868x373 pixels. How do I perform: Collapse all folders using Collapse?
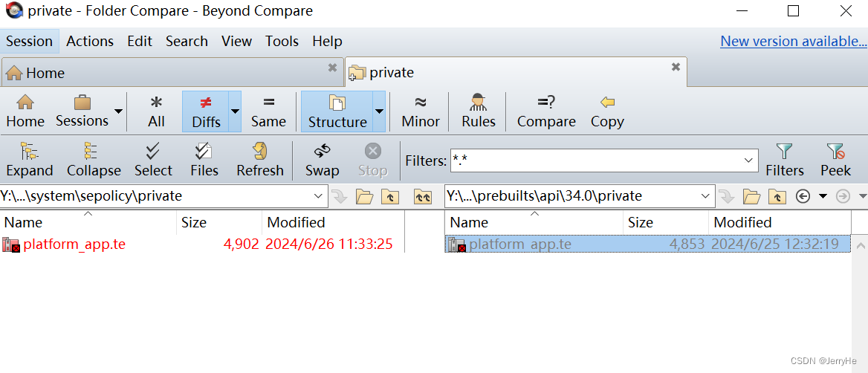(94, 160)
